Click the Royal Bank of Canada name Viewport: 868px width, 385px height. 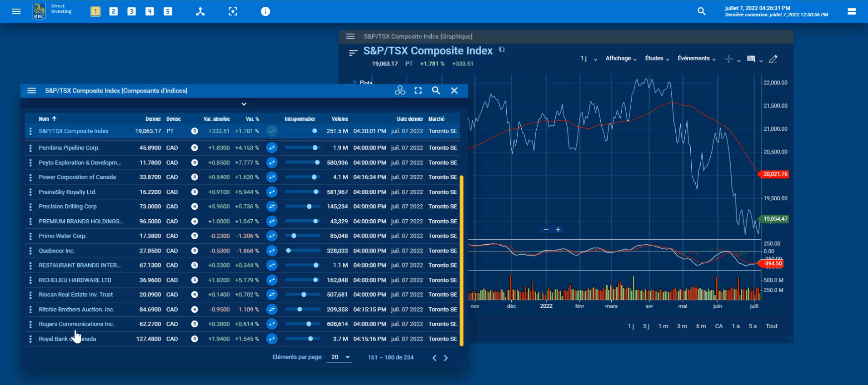67,339
